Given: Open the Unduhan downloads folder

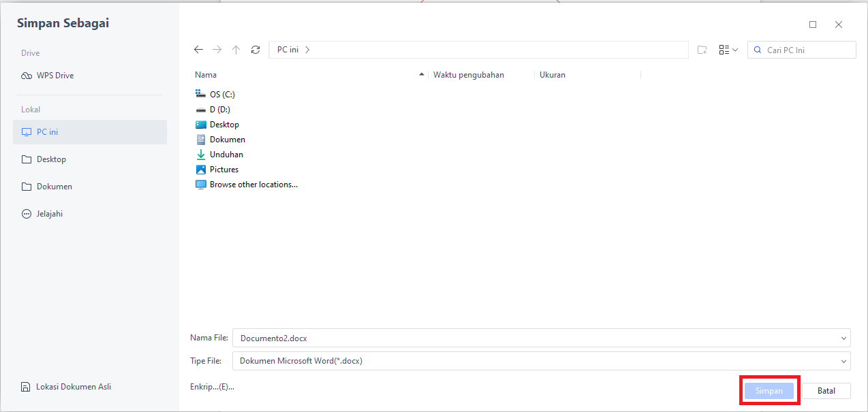Looking at the screenshot, I should [226, 154].
